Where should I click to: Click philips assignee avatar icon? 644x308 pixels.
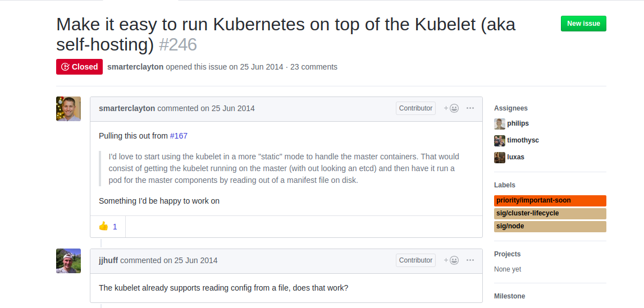point(500,123)
